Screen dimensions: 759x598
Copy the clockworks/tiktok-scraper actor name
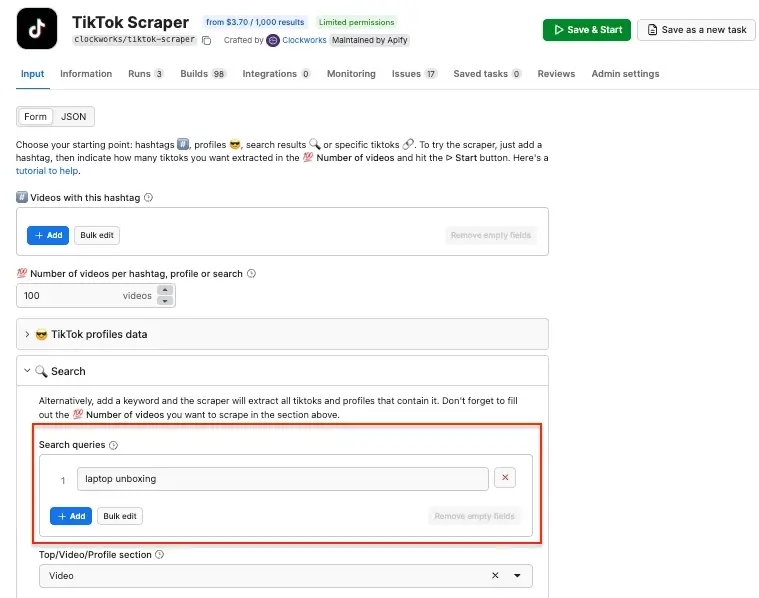click(x=207, y=40)
